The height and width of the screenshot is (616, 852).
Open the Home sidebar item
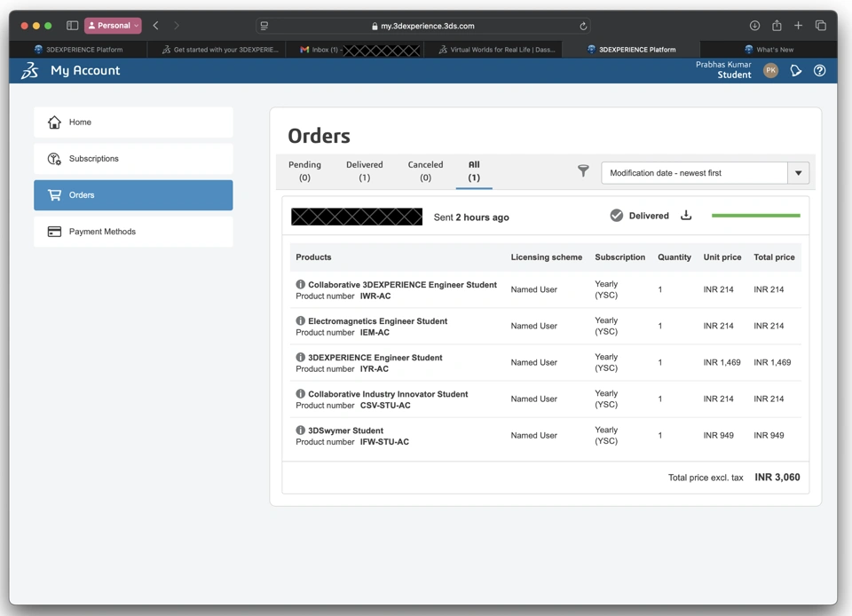pyautogui.click(x=133, y=122)
